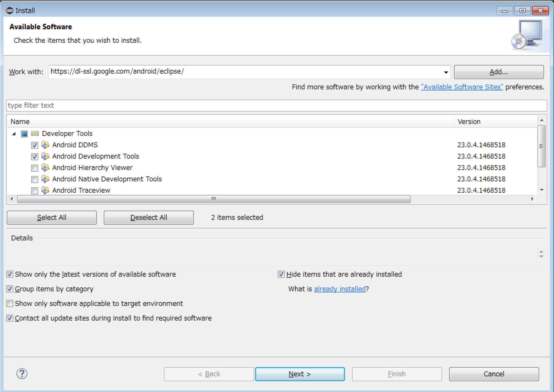Image resolution: width=554 pixels, height=392 pixels.
Task: Uncheck the Android DDMS checkbox
Action: [34, 145]
